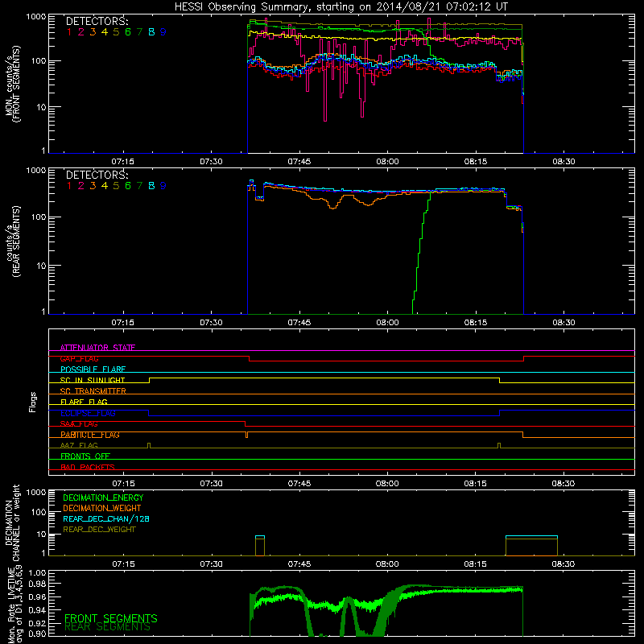644x644 pixels.
Task: Click olive detector 5 in front segments legend
Action: [116, 32]
